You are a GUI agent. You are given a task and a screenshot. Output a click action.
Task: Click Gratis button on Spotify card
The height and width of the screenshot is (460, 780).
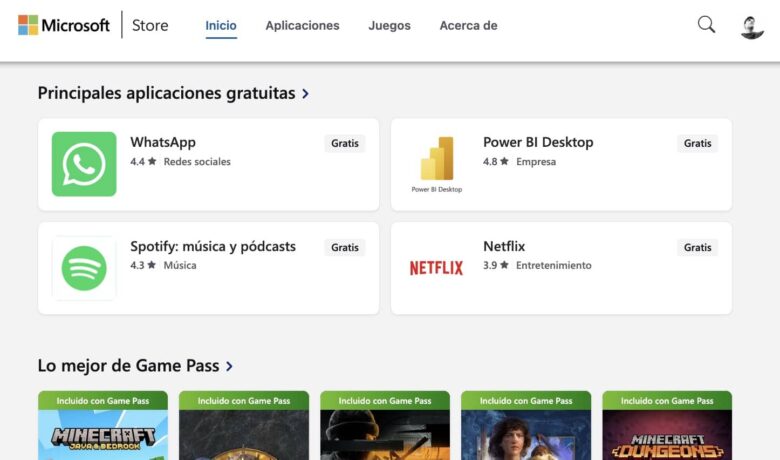click(345, 247)
